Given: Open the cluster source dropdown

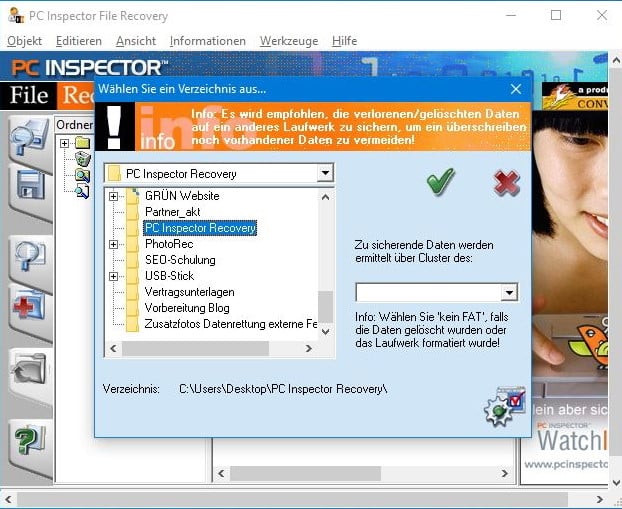Looking at the screenshot, I should [509, 293].
